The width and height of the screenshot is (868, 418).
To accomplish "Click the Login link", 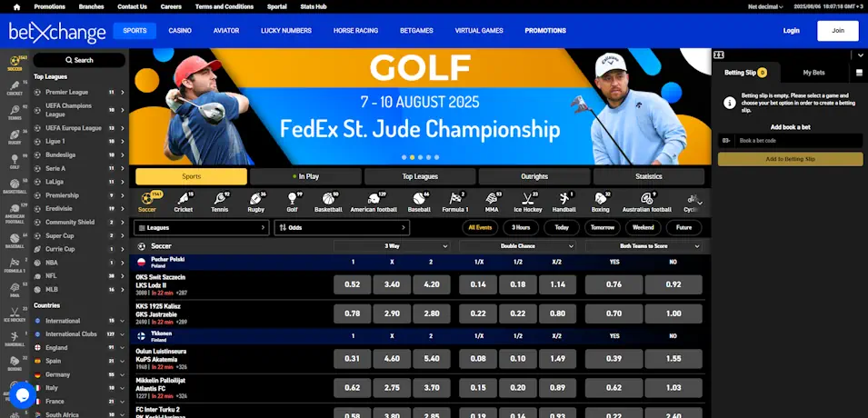I will [x=791, y=31].
